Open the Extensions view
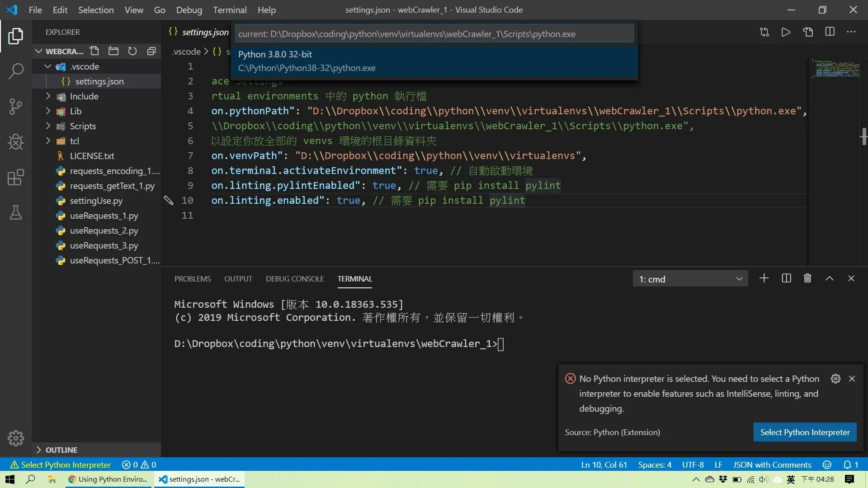The width and height of the screenshot is (868, 488). (16, 177)
